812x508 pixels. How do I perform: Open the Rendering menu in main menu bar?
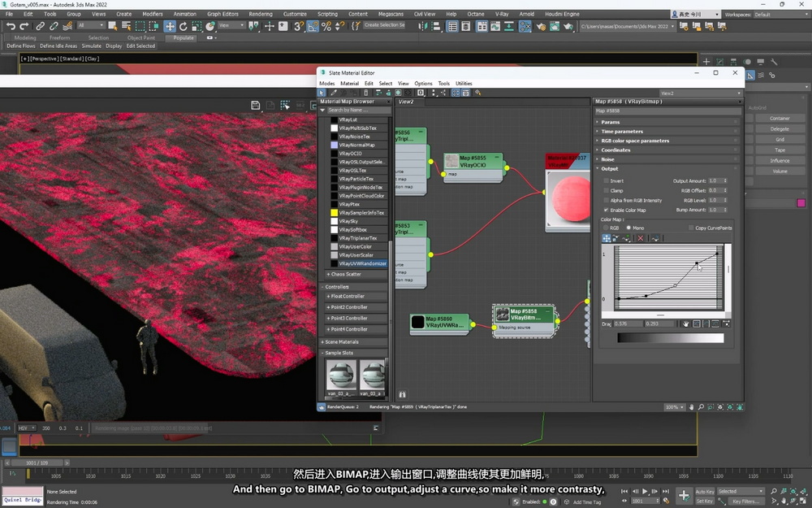point(261,14)
